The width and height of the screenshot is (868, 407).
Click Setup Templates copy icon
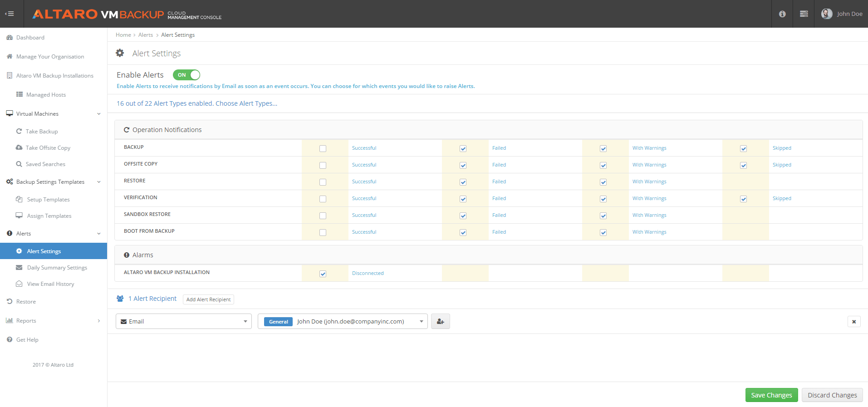(19, 200)
